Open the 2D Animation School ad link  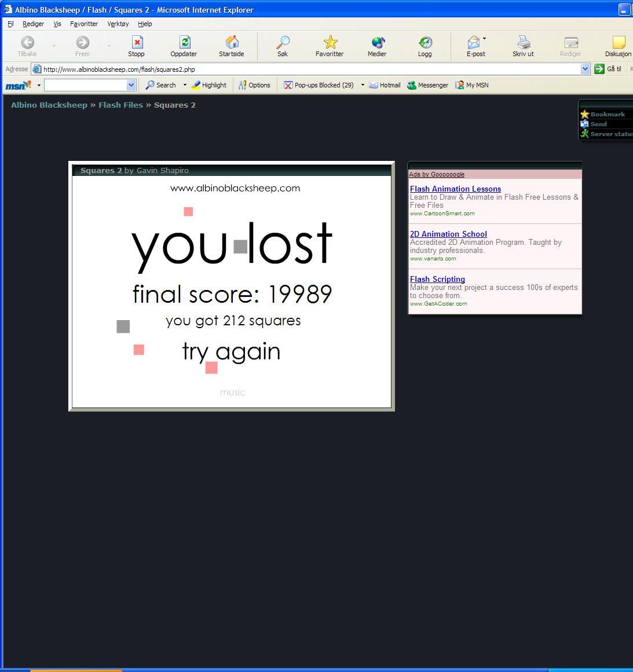pyautogui.click(x=449, y=234)
